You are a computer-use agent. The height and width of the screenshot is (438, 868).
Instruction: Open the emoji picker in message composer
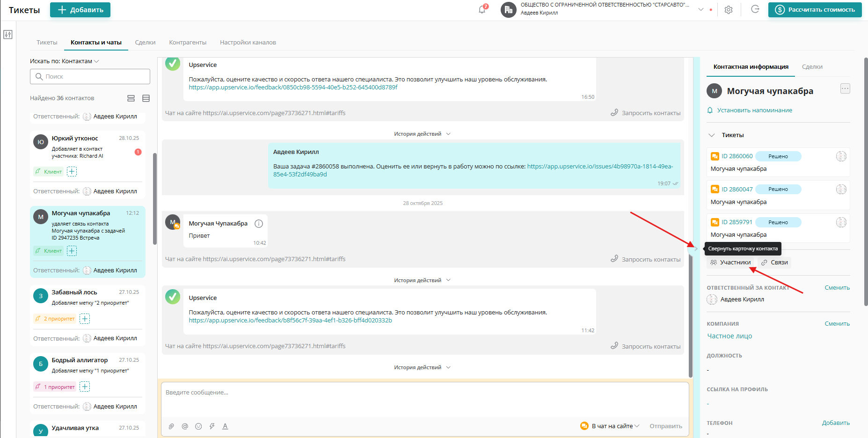click(x=198, y=426)
